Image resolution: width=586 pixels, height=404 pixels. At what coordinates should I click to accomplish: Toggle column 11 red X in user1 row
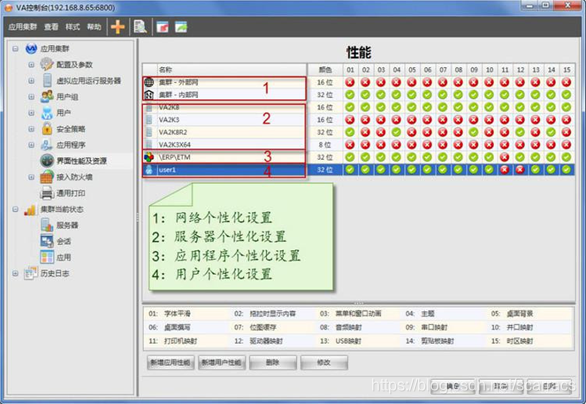tap(505, 170)
